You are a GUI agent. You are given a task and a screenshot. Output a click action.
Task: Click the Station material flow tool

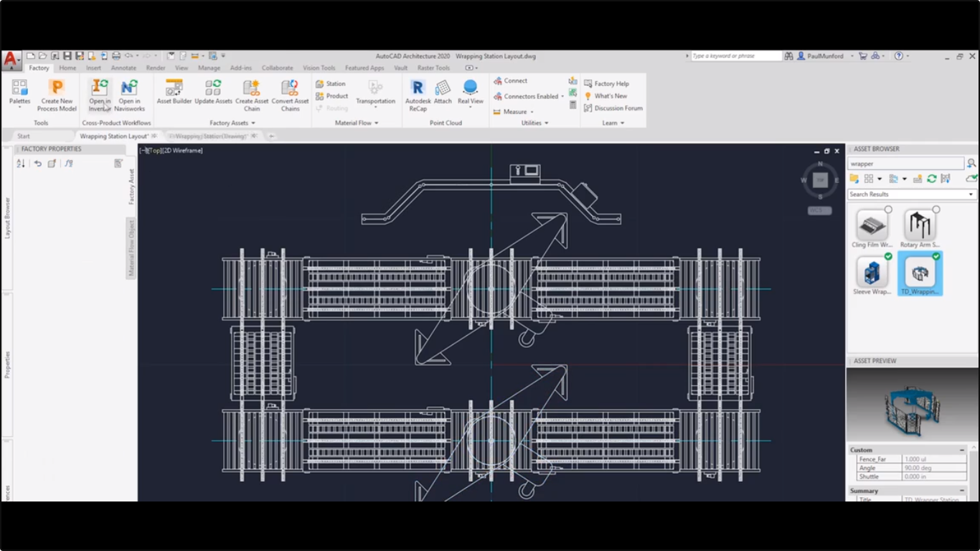(331, 84)
